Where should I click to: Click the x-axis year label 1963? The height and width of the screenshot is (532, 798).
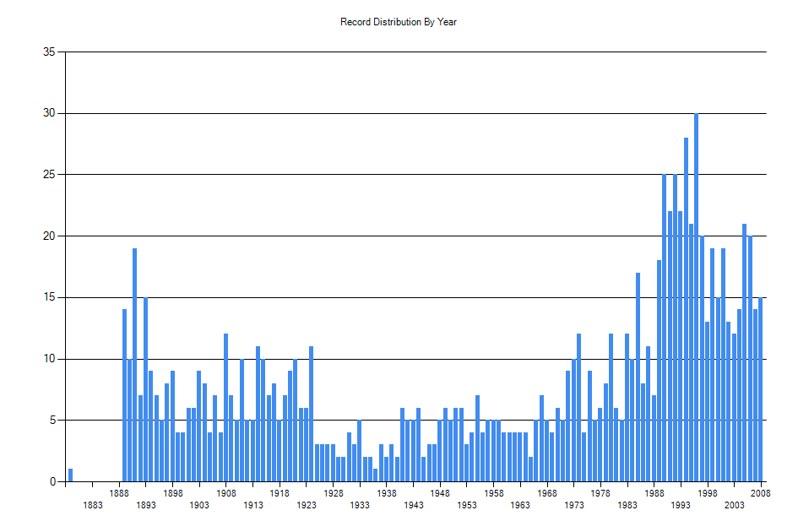(x=520, y=505)
